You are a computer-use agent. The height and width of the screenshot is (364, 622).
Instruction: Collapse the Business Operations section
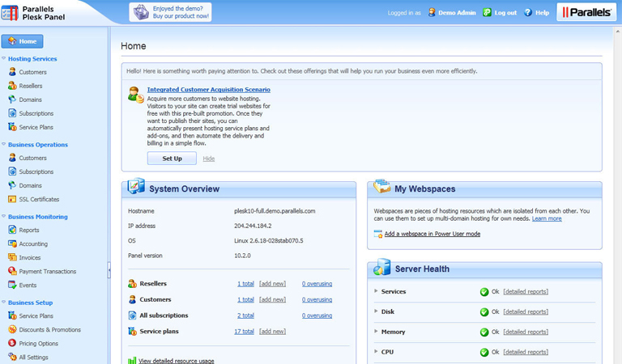(x=3, y=144)
